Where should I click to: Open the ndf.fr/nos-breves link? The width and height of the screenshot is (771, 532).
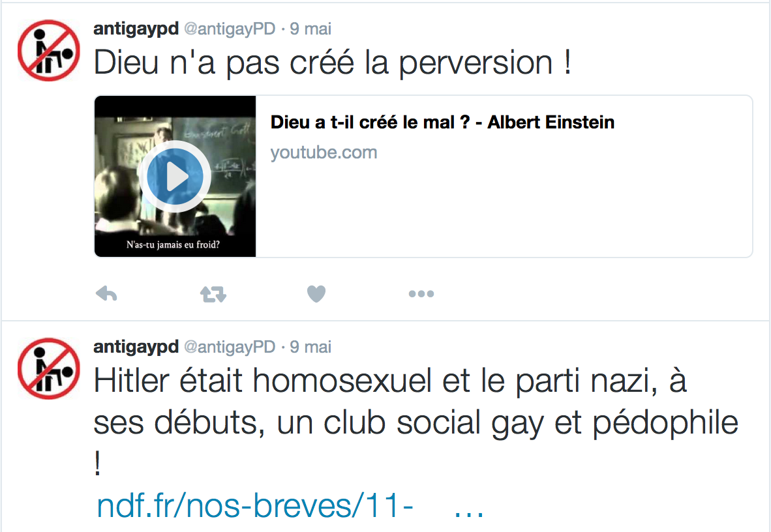coord(254,505)
